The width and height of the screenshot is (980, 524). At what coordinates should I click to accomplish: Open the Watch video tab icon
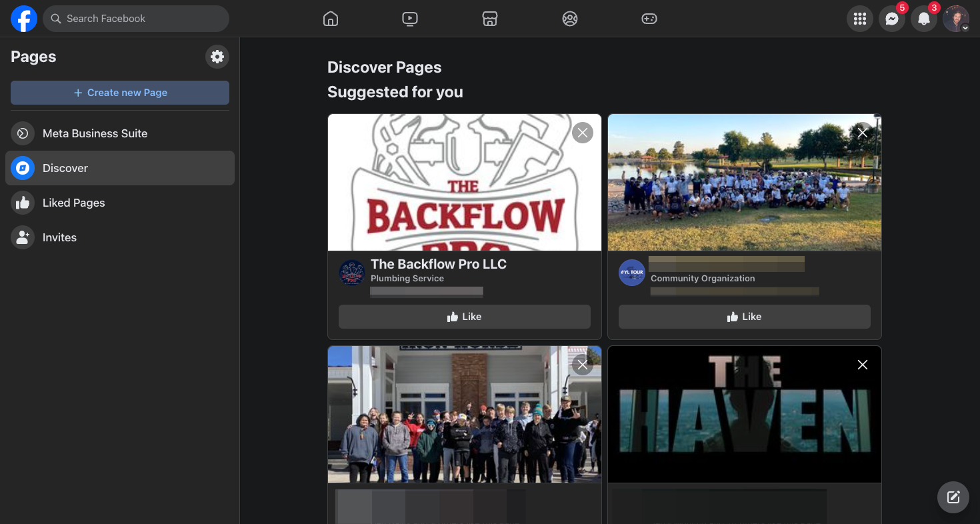[x=410, y=19]
